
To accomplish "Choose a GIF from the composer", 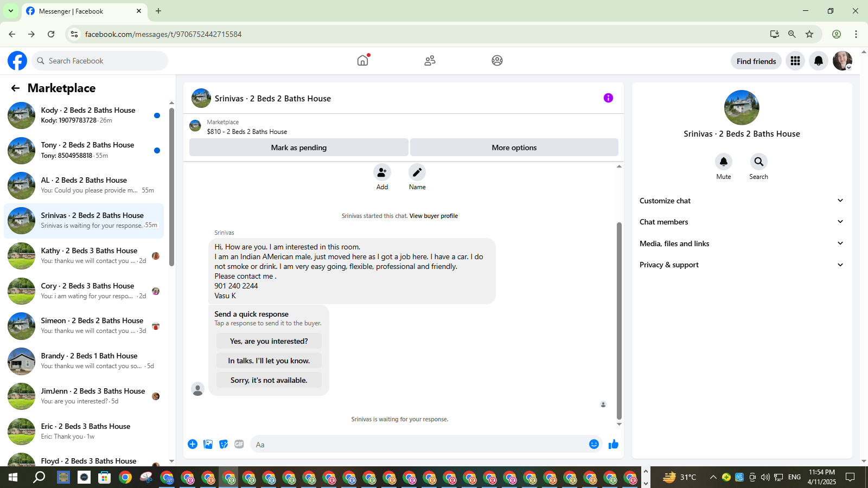I will point(239,445).
